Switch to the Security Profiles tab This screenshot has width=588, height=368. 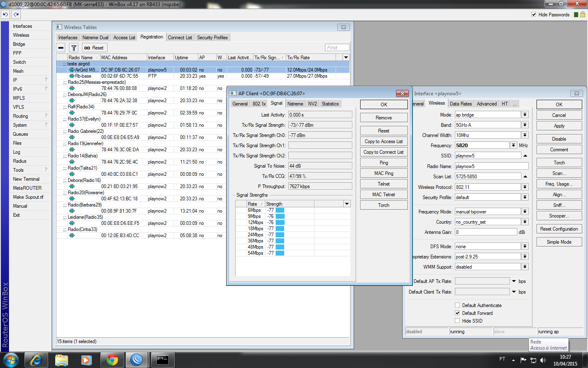[x=212, y=38]
